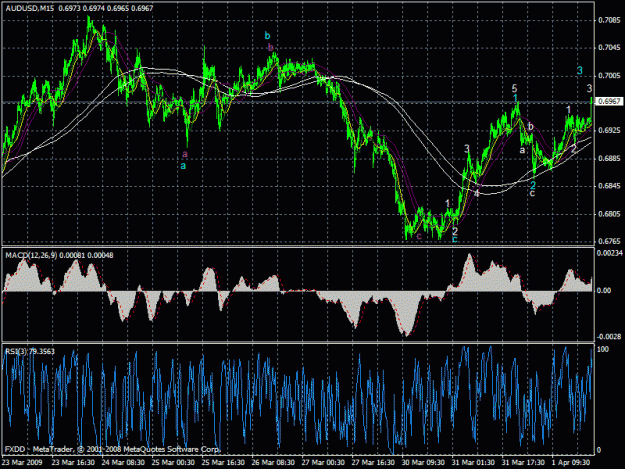Click the 0.7085 price axis label
This screenshot has height=469, width=625.
(x=609, y=20)
